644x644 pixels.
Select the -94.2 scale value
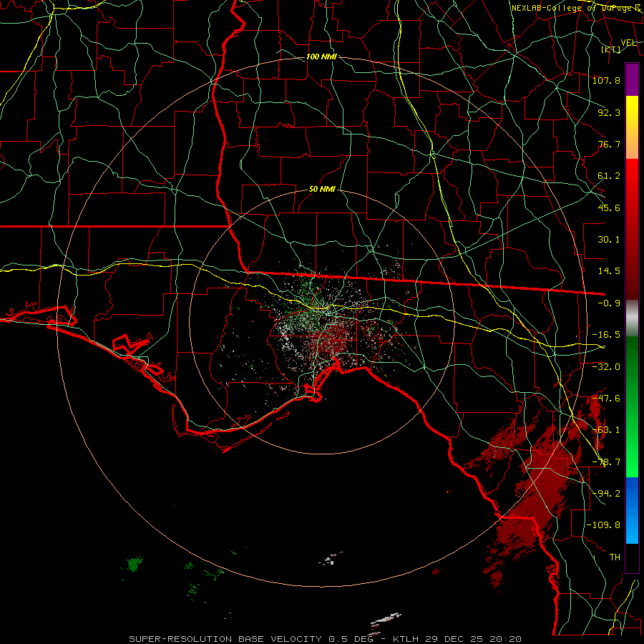(606, 493)
